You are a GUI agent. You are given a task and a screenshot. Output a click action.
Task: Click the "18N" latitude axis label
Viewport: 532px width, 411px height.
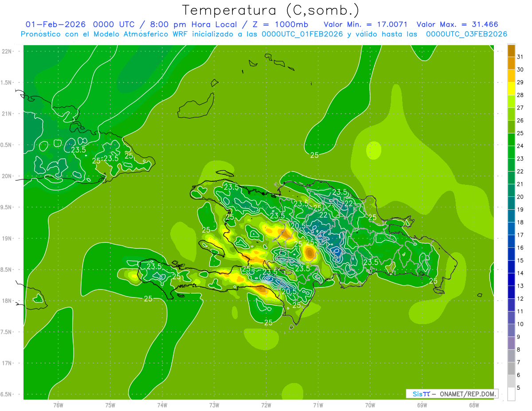coord(8,301)
